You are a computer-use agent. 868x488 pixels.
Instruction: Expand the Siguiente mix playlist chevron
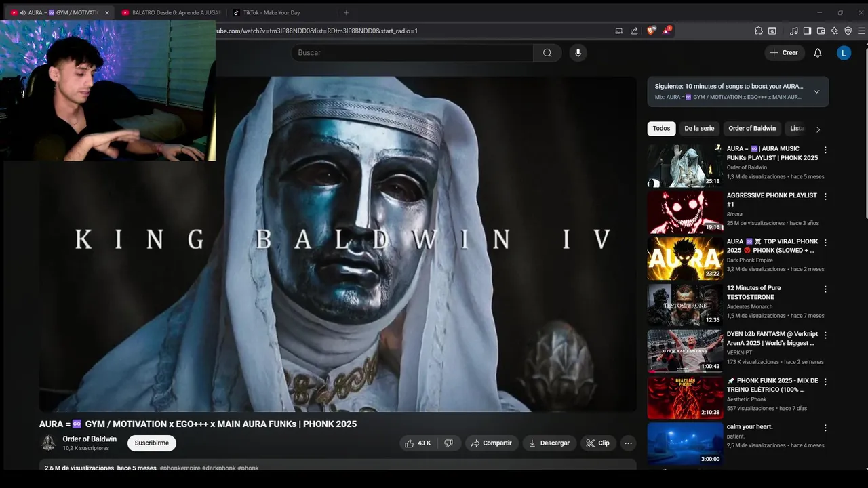click(816, 91)
